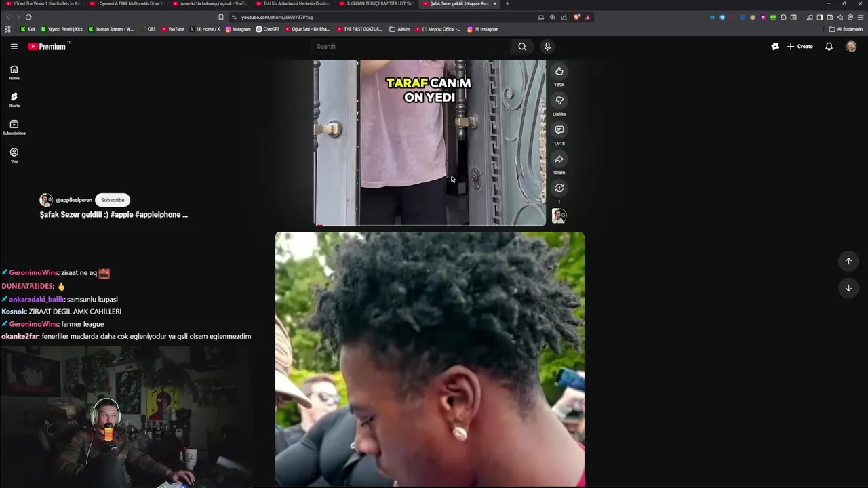Open the Create menu button
Image resolution: width=868 pixels, height=488 pixels.
click(800, 47)
